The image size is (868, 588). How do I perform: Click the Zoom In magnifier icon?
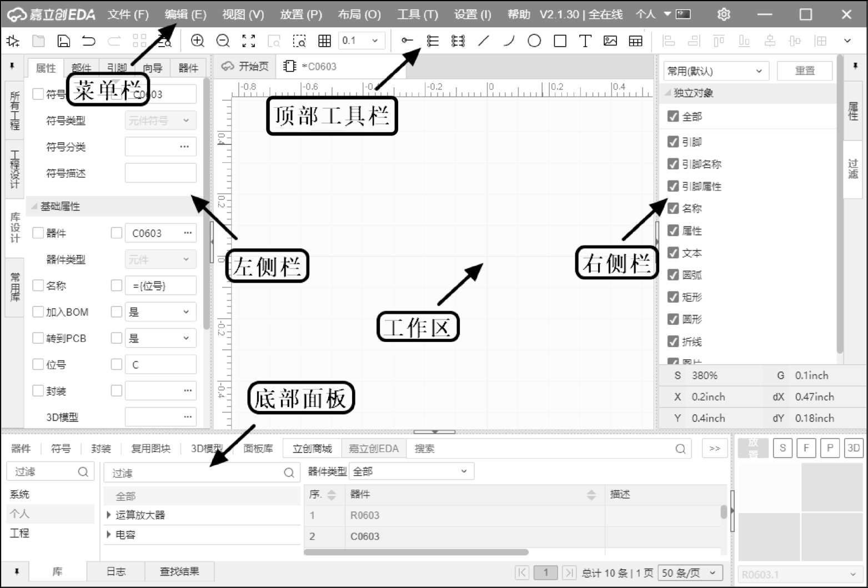coord(197,41)
